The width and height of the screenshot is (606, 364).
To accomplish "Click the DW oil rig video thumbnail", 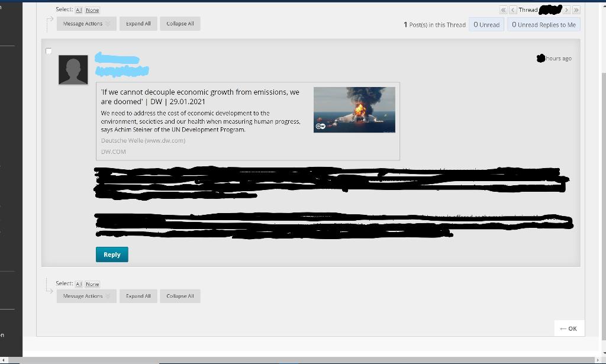I will [354, 109].
